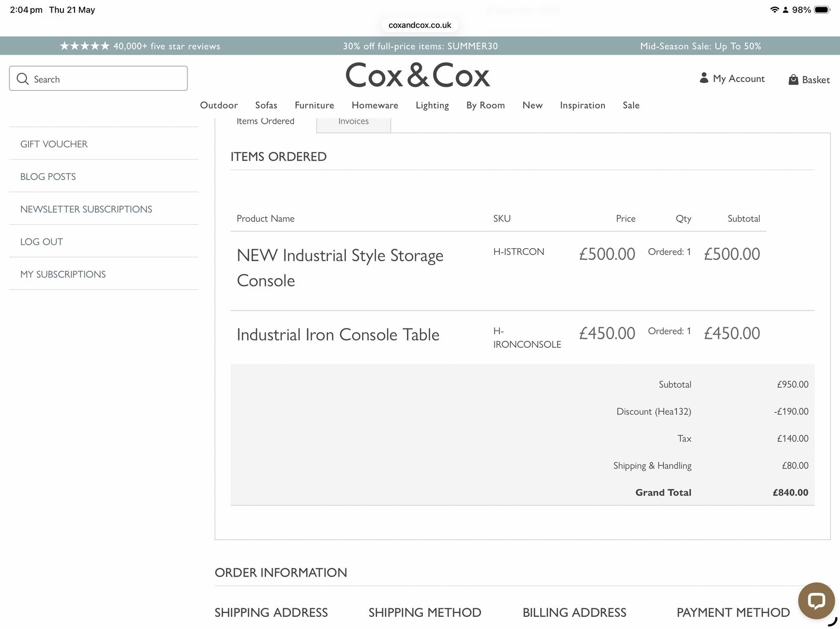Image resolution: width=840 pixels, height=629 pixels.
Task: Select the Items Ordered tab
Action: click(x=265, y=122)
